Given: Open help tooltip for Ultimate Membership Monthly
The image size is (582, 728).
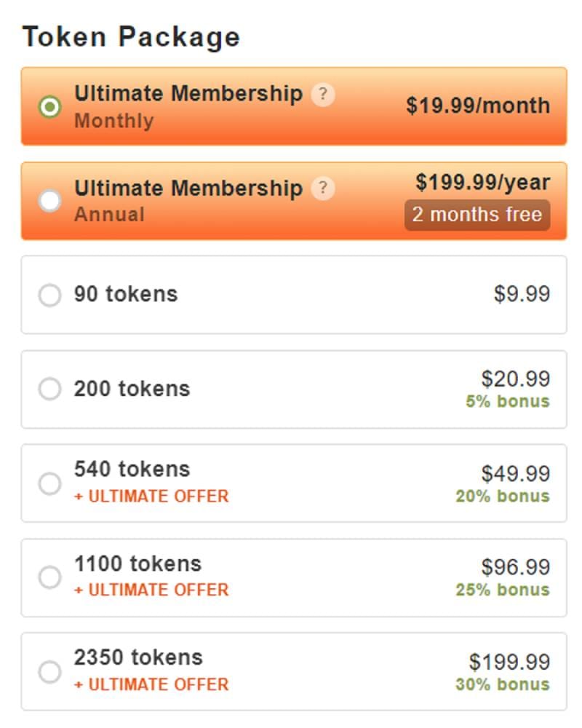Looking at the screenshot, I should [324, 93].
